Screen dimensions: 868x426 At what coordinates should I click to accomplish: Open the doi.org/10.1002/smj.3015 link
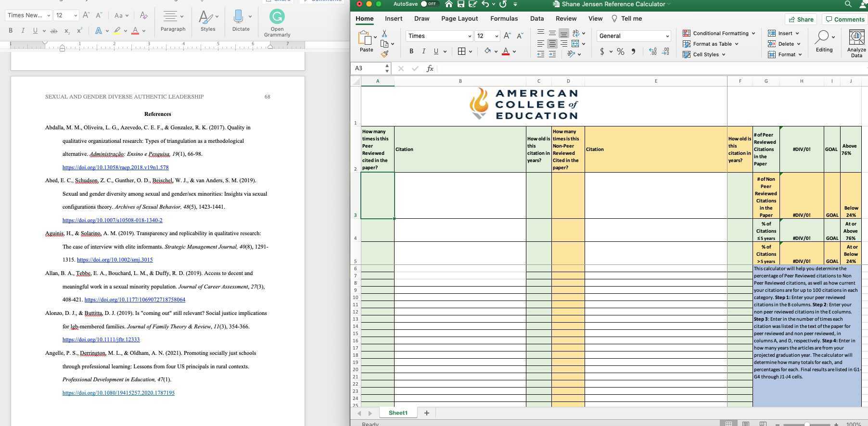pyautogui.click(x=115, y=260)
